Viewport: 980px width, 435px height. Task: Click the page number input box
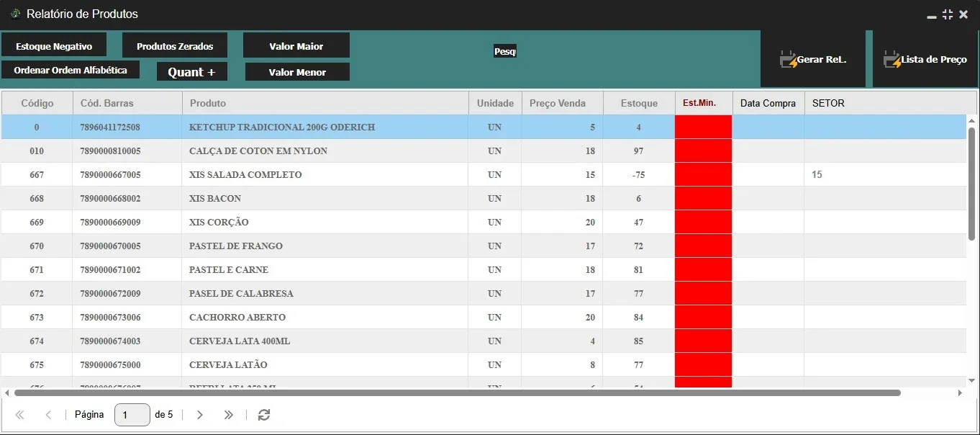(132, 415)
